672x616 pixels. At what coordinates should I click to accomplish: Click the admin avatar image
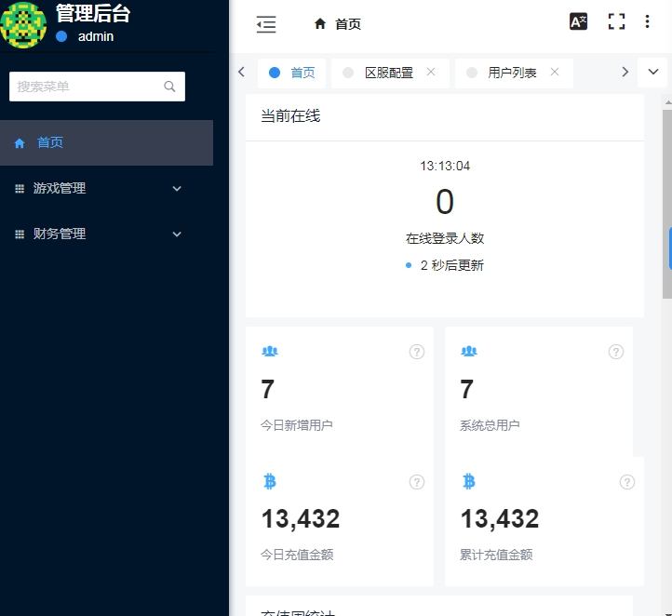[23, 24]
